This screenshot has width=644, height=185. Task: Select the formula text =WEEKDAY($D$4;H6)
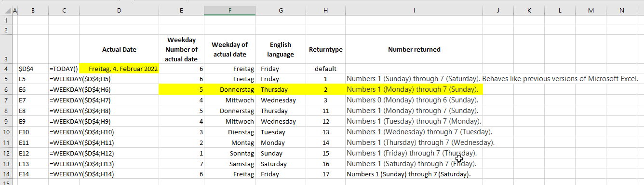80,90
